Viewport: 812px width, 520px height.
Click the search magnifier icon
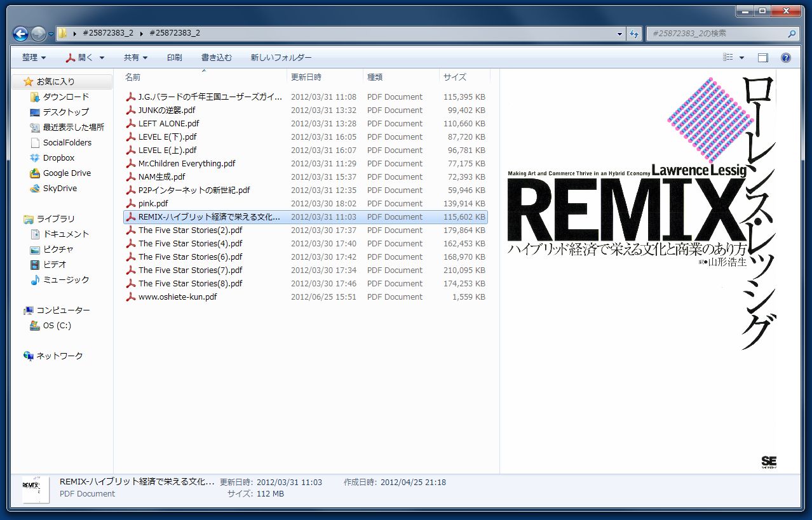pyautogui.click(x=792, y=34)
